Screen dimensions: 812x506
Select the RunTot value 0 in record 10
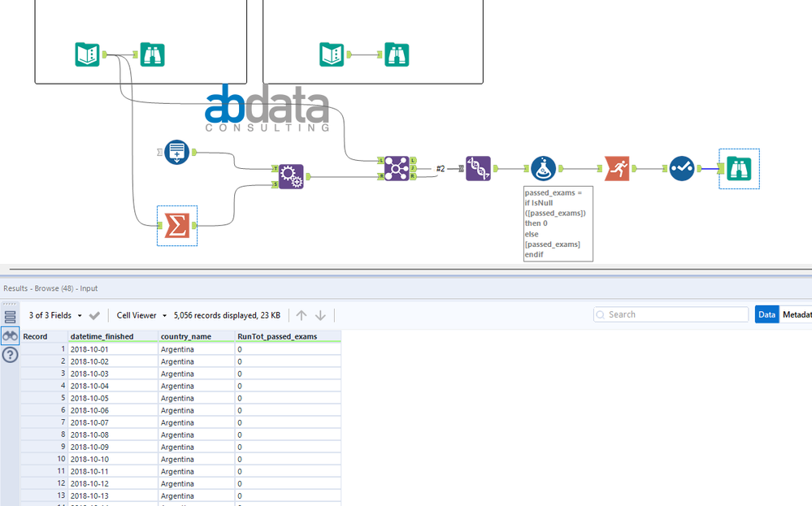point(288,459)
